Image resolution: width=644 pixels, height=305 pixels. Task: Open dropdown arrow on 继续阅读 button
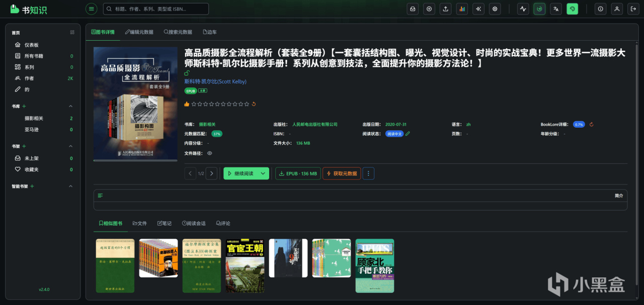tap(263, 173)
